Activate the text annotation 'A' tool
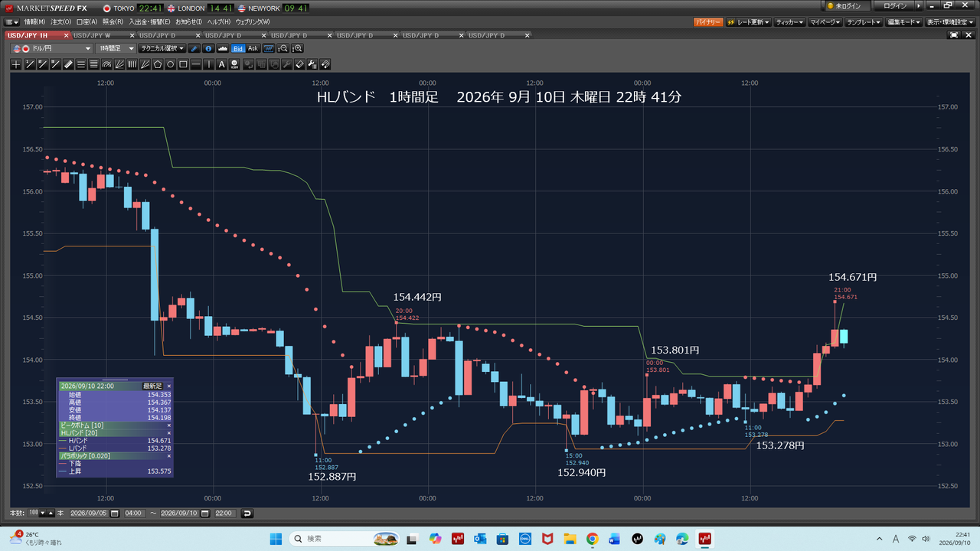 [x=221, y=64]
